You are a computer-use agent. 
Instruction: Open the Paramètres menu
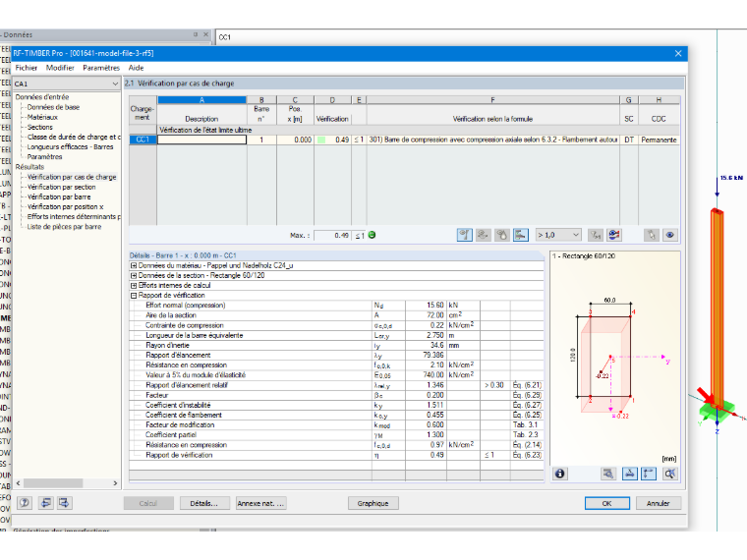(x=101, y=68)
